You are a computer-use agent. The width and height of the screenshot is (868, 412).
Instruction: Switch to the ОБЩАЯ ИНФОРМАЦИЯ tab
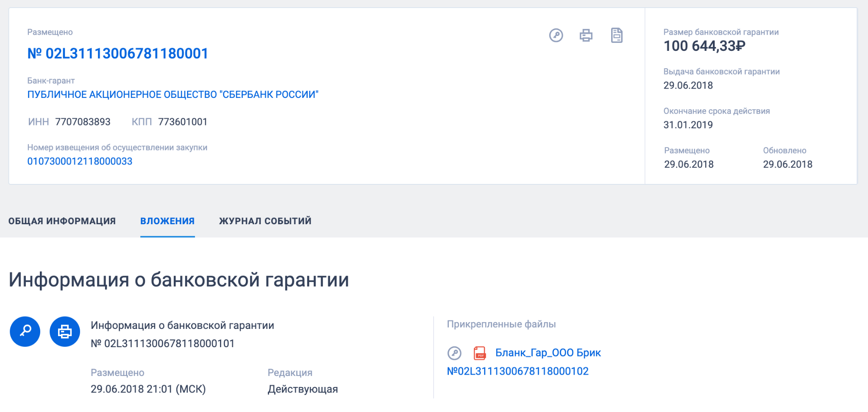(62, 221)
